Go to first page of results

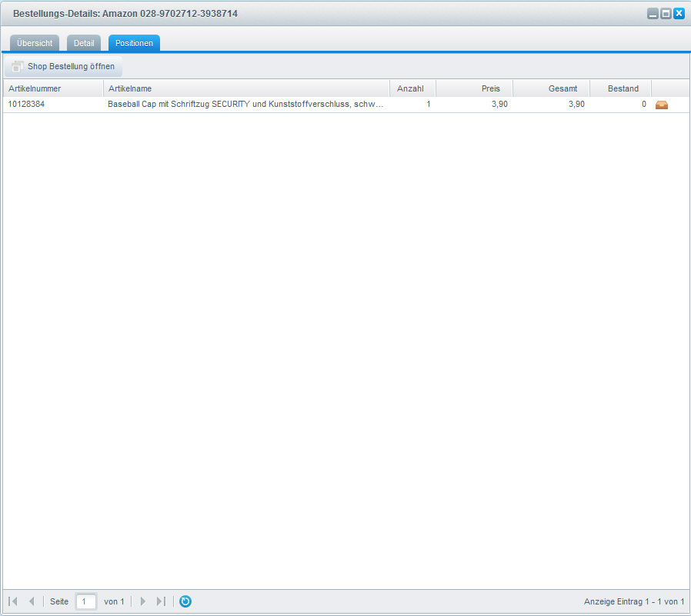click(13, 601)
